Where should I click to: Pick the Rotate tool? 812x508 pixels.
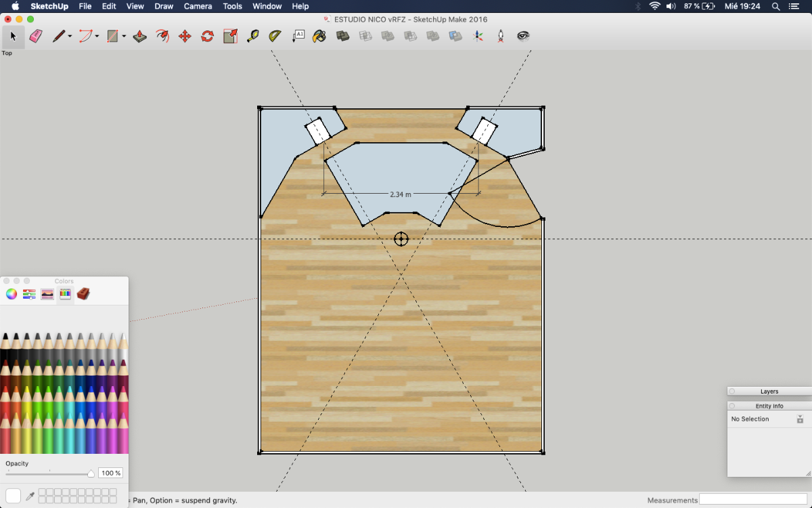[x=208, y=36]
